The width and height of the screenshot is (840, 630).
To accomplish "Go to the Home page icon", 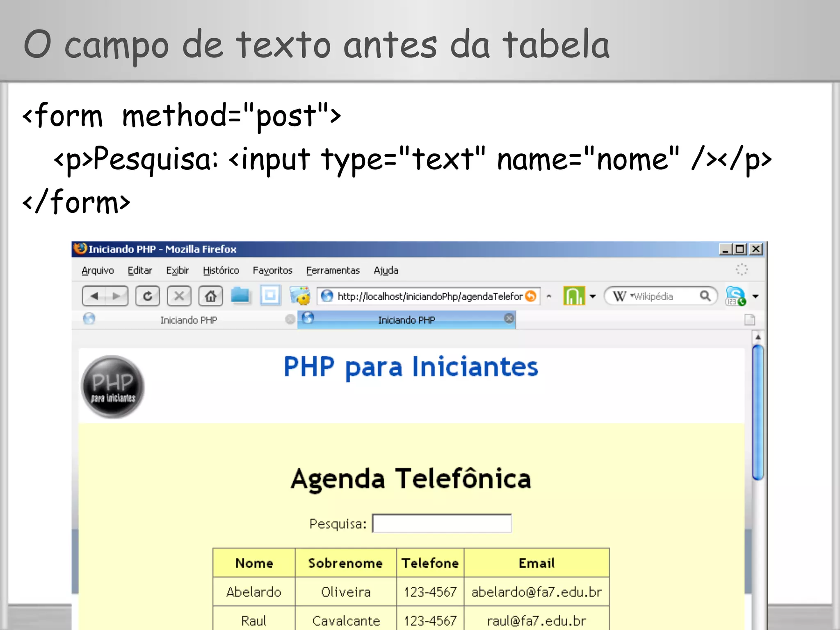I will 210,296.
